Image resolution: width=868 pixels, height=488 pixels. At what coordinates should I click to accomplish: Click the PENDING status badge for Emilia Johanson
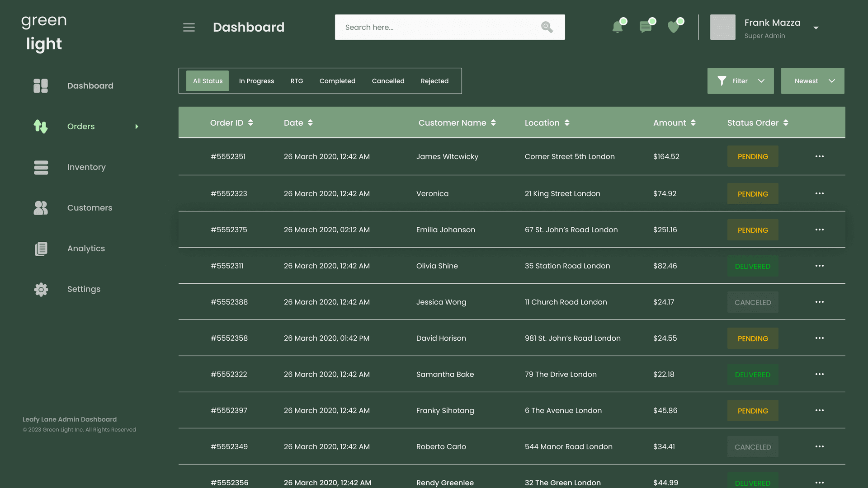point(752,230)
